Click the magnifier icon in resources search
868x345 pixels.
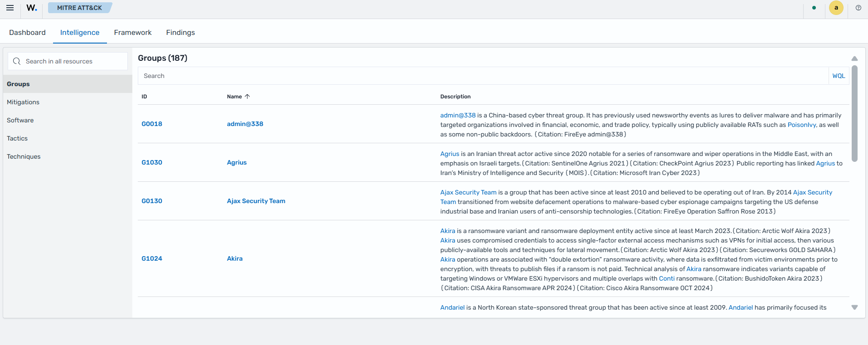(x=17, y=61)
